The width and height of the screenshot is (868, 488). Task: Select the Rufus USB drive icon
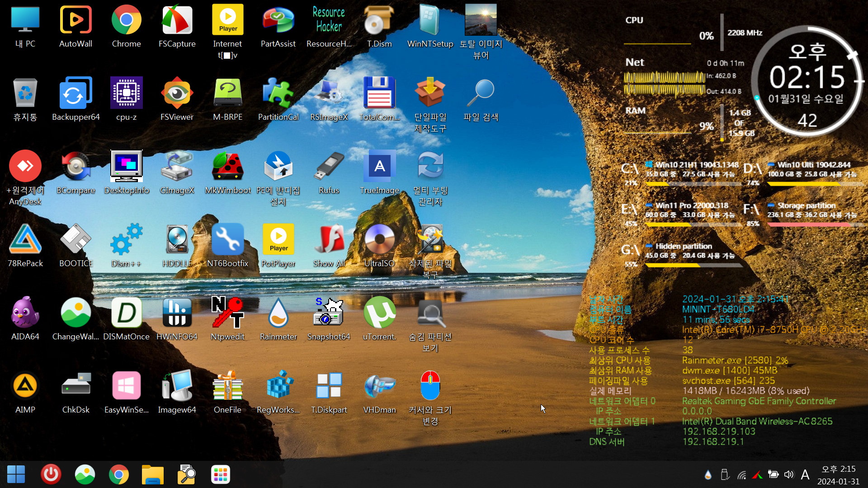(329, 173)
